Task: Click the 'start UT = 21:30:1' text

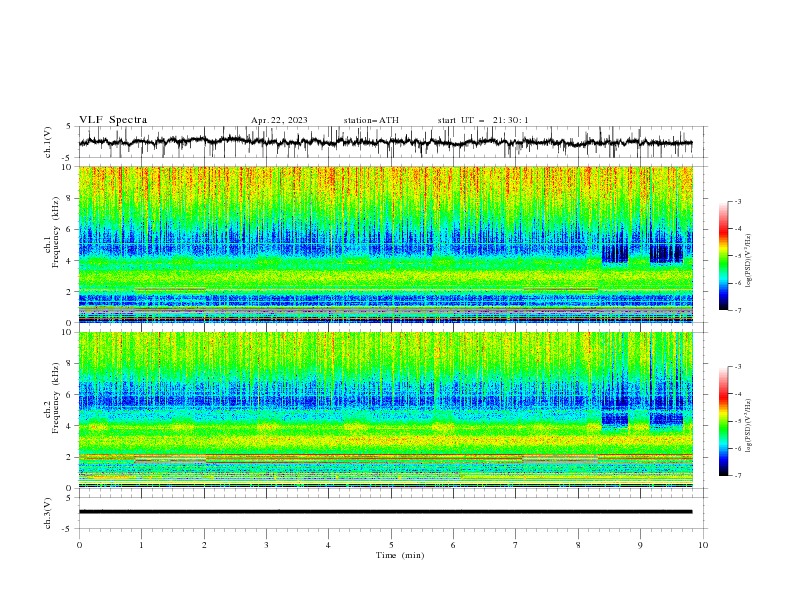Action: 483,120
